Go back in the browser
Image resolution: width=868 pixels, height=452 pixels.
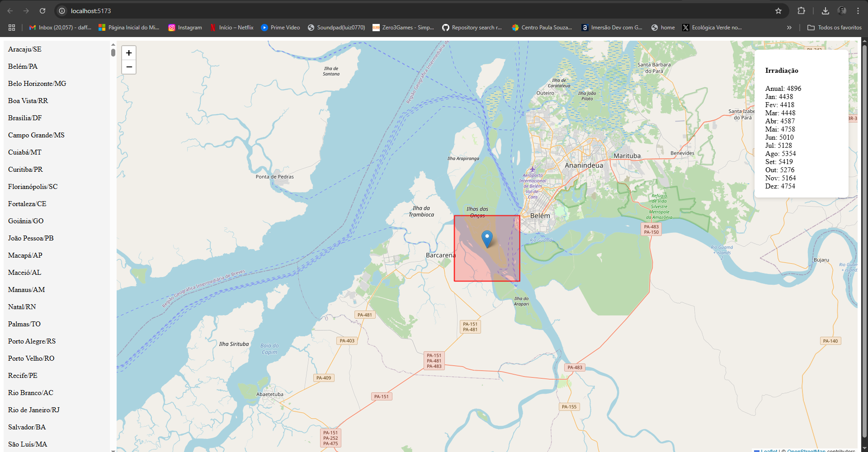(x=10, y=11)
